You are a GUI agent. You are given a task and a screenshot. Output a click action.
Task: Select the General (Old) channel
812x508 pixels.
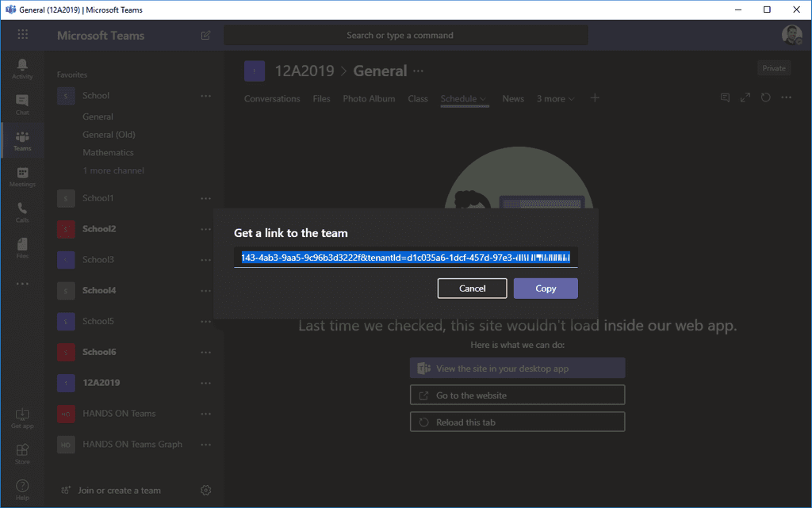[x=109, y=135]
